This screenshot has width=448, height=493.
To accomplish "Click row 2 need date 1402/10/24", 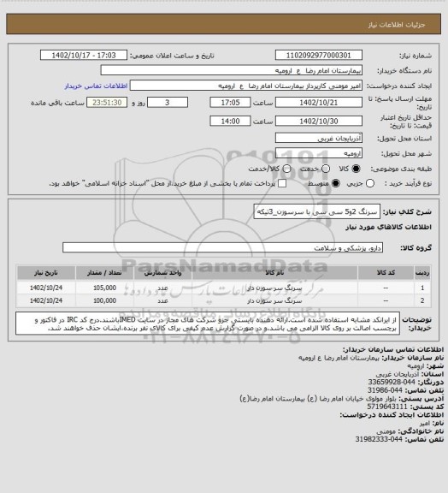I will pos(46,300).
